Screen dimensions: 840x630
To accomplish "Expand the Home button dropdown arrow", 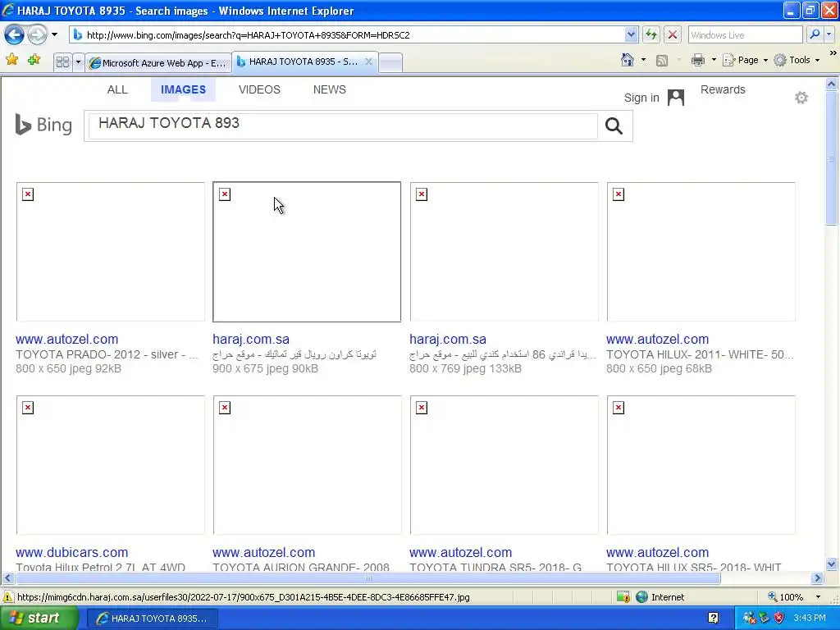I will [x=643, y=60].
